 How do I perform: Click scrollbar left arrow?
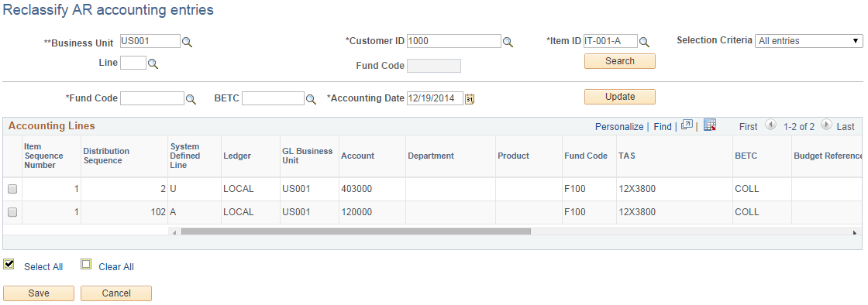(x=174, y=232)
